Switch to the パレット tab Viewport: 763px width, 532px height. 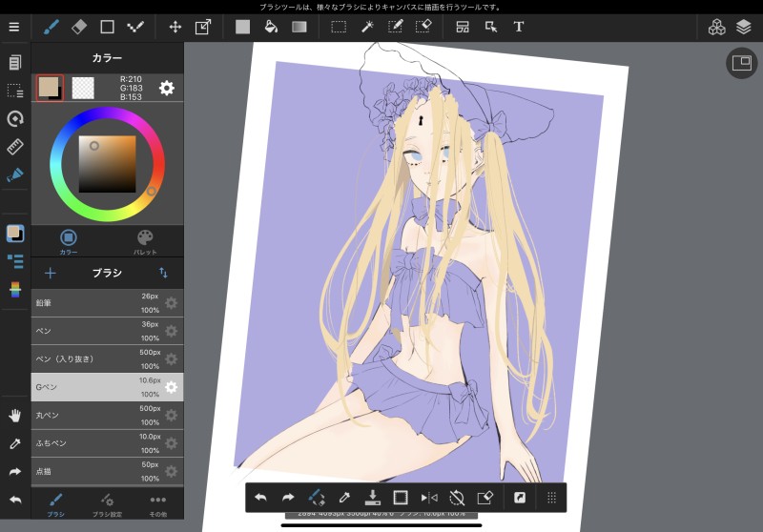point(145,241)
